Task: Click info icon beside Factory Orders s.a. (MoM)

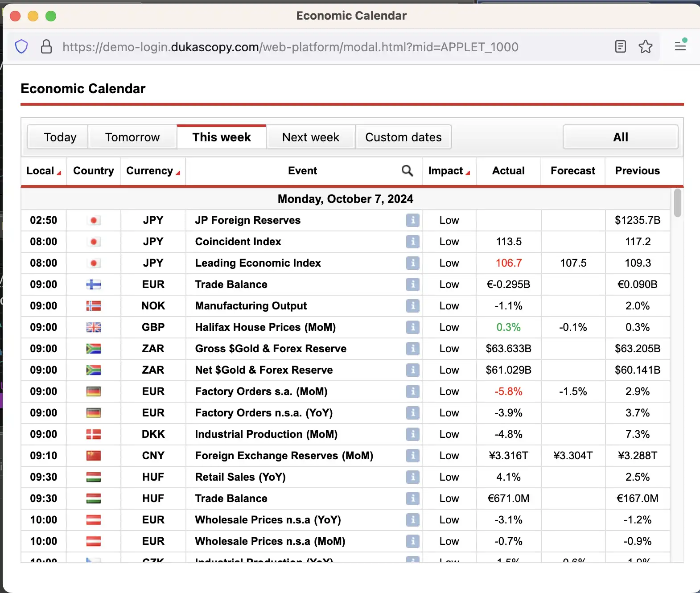Action: pyautogui.click(x=412, y=391)
